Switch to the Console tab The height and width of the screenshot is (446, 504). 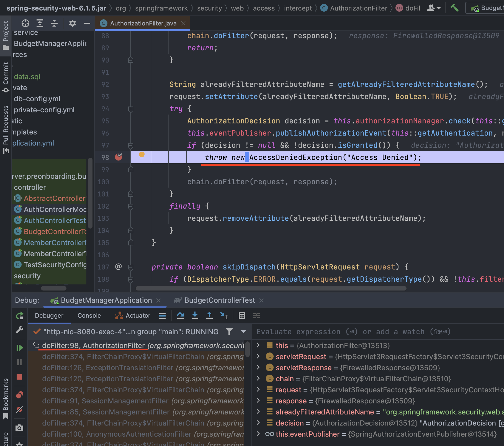[89, 316]
